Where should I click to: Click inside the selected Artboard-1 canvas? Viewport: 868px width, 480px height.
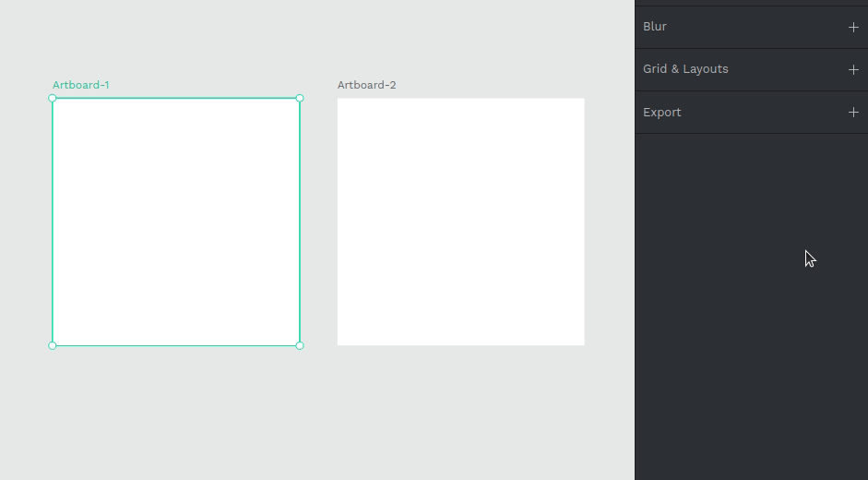(x=175, y=222)
